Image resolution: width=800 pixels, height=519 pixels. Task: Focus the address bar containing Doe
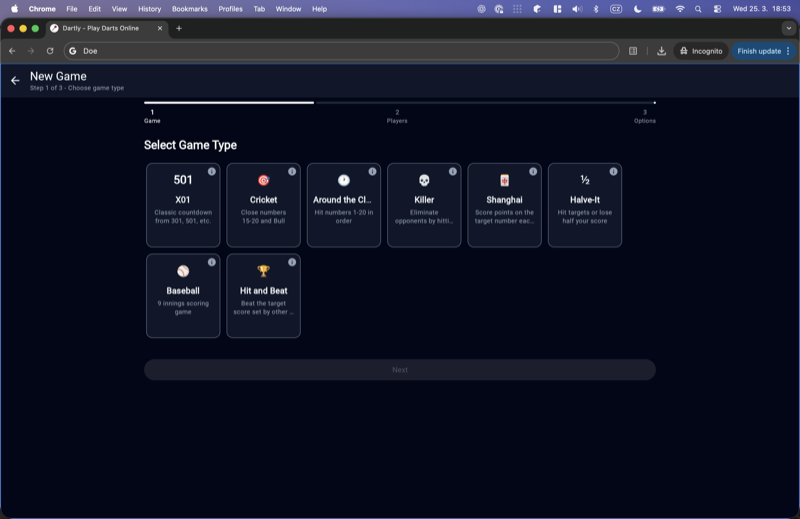tap(341, 51)
